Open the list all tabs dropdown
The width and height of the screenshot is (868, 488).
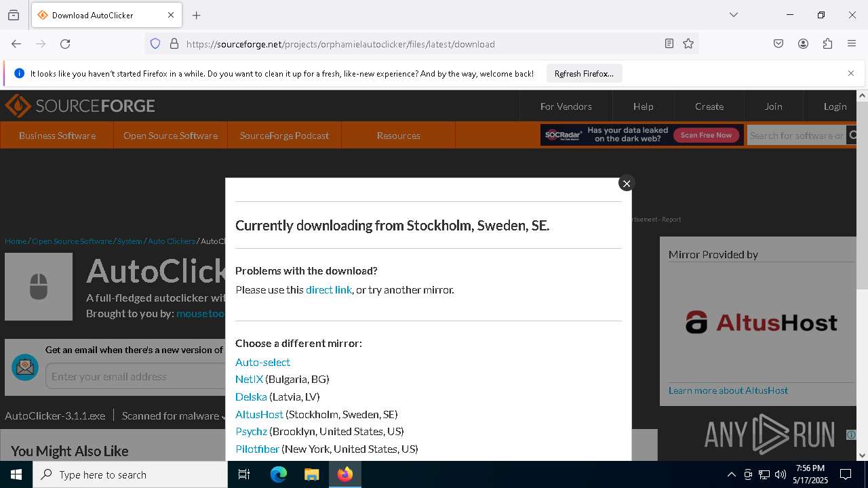pyautogui.click(x=734, y=15)
